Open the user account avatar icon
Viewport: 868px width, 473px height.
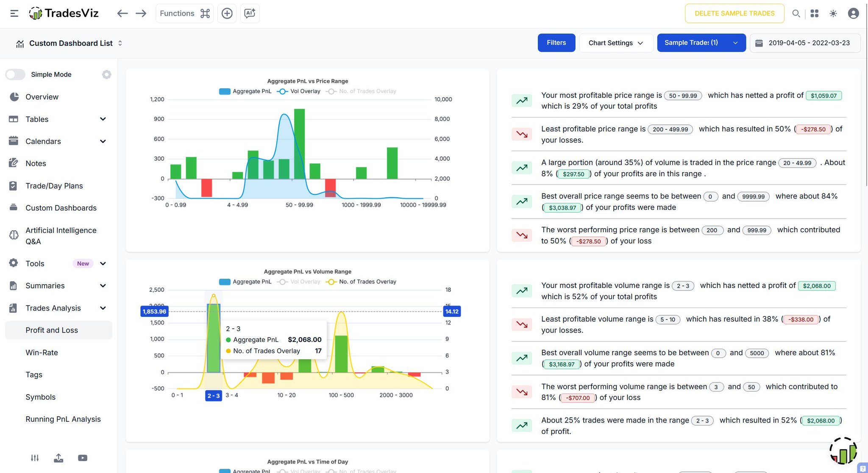(853, 13)
